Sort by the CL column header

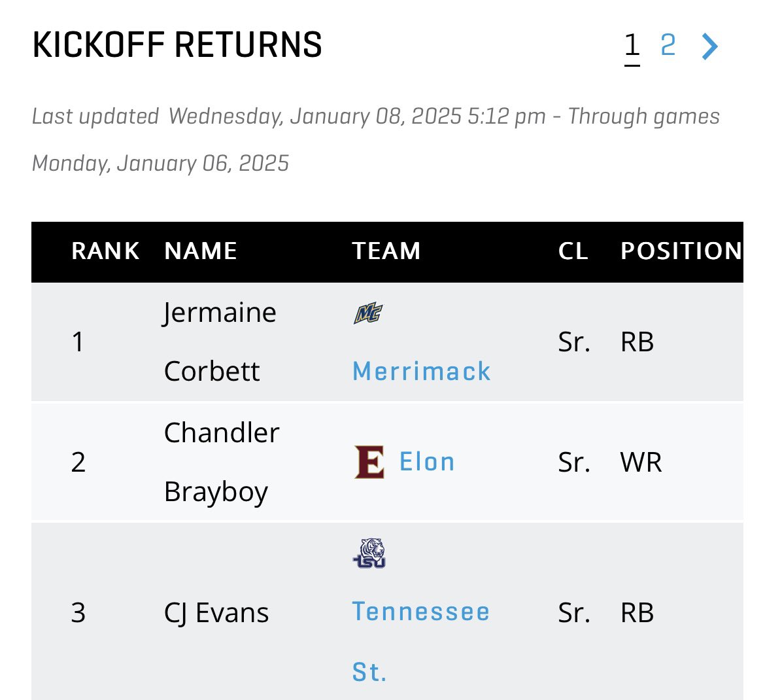573,251
